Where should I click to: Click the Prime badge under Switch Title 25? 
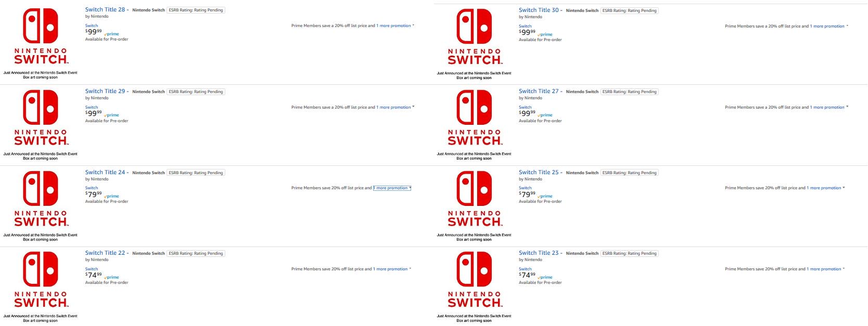(544, 196)
